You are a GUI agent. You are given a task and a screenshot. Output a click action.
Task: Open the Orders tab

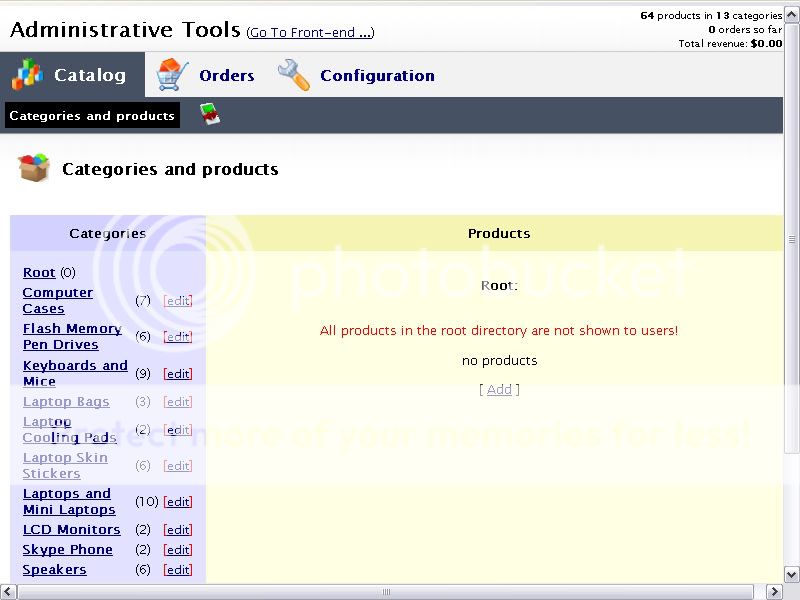pos(205,75)
